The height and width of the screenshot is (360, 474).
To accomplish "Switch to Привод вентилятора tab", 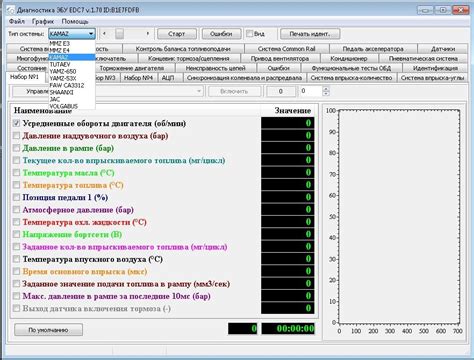I will click(280, 59).
